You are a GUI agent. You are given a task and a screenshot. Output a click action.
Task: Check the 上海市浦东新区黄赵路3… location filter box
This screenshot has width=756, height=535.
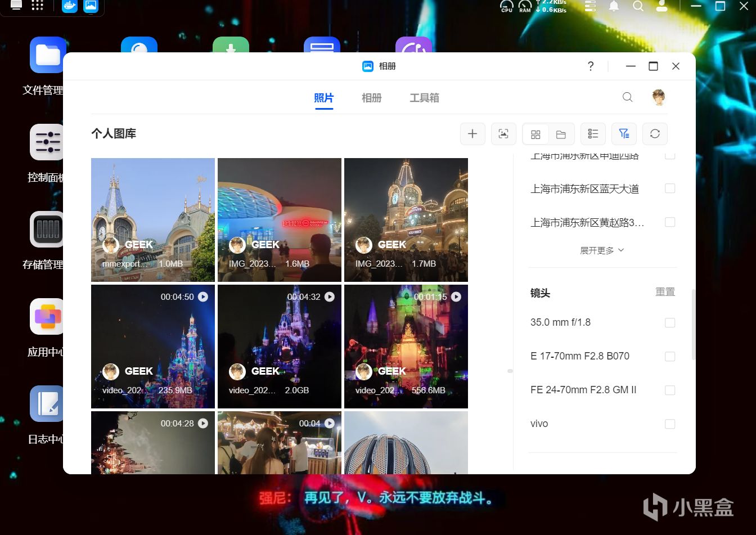pyautogui.click(x=670, y=222)
